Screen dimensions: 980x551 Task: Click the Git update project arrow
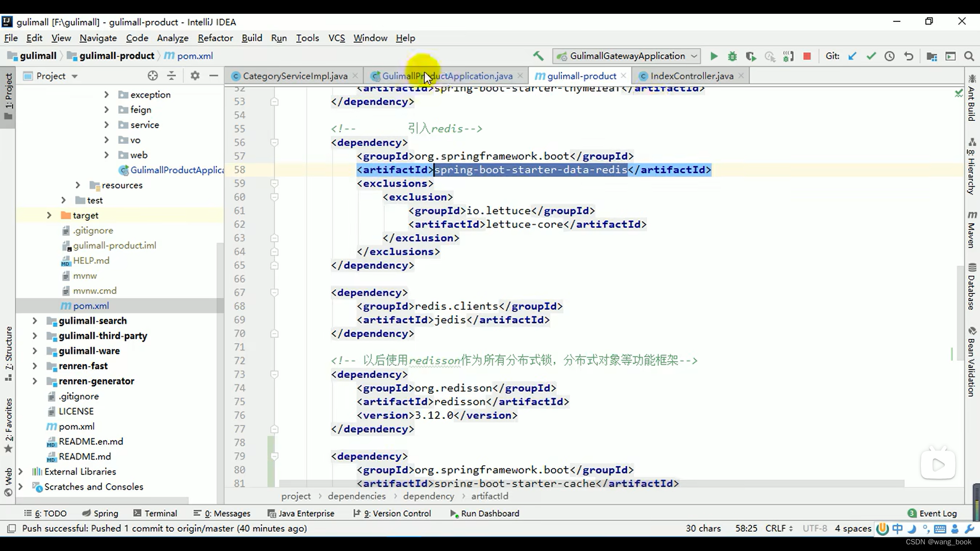(852, 56)
